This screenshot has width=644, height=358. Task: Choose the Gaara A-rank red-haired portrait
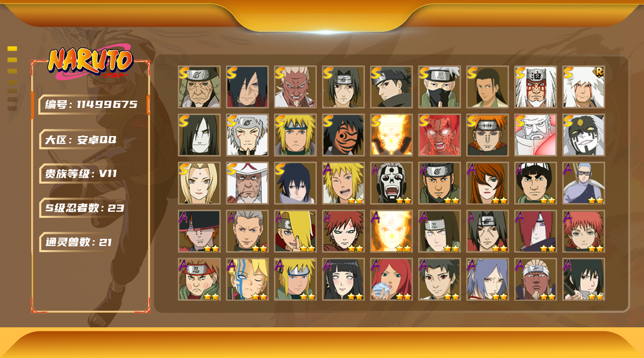(343, 231)
